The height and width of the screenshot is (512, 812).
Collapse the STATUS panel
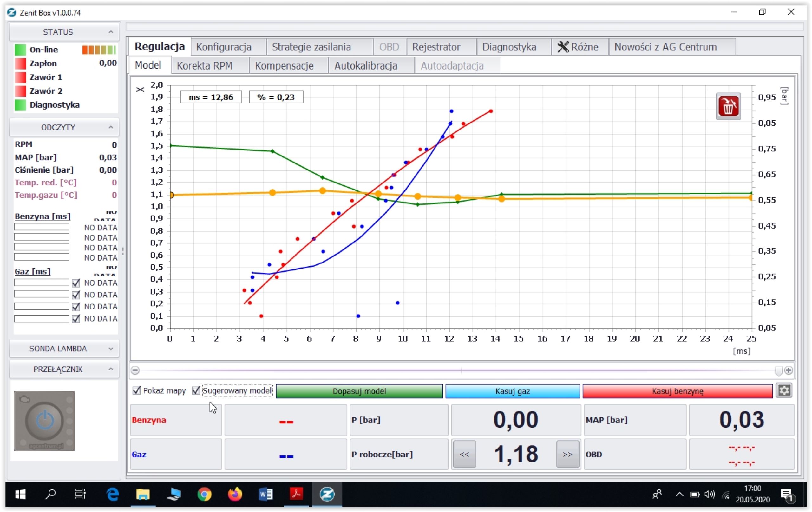111,32
